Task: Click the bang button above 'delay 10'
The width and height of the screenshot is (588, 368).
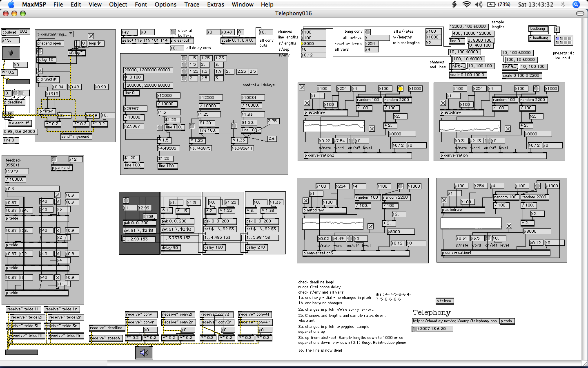Action: coord(40,52)
